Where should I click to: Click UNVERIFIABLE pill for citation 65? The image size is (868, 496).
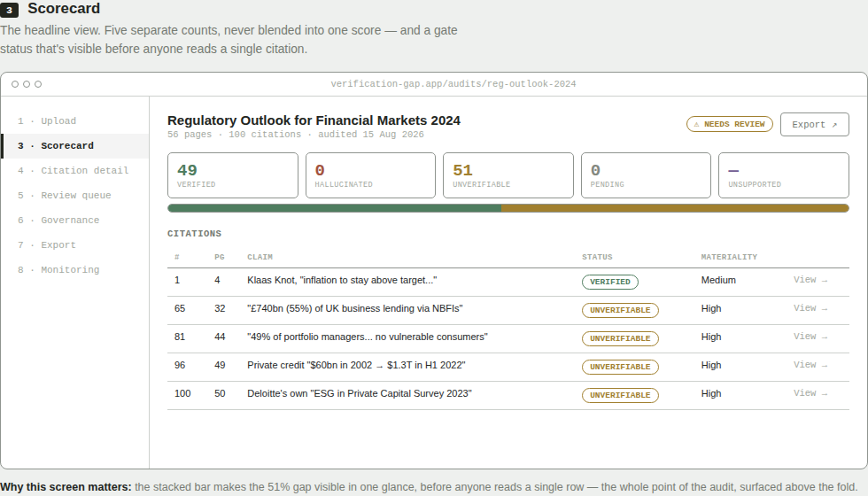point(620,310)
